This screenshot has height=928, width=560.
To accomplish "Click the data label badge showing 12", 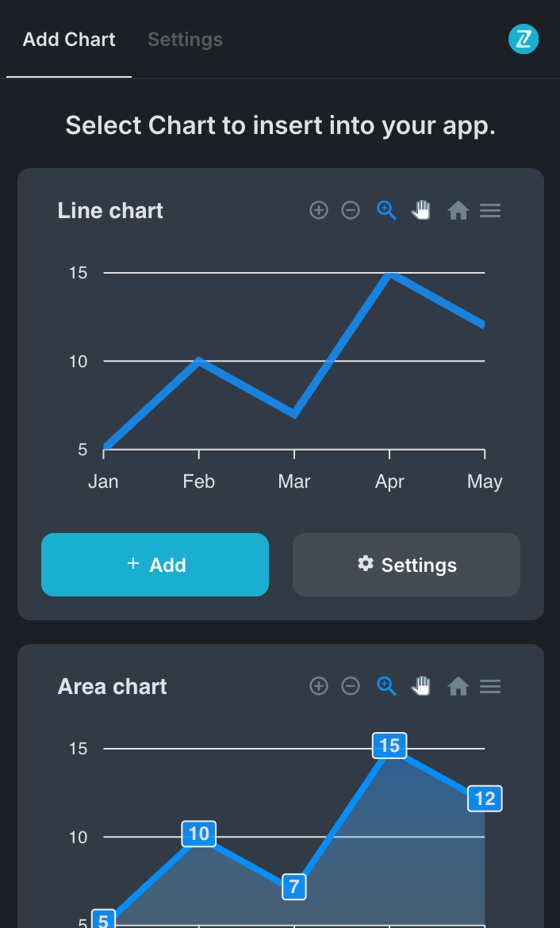I will (x=484, y=799).
